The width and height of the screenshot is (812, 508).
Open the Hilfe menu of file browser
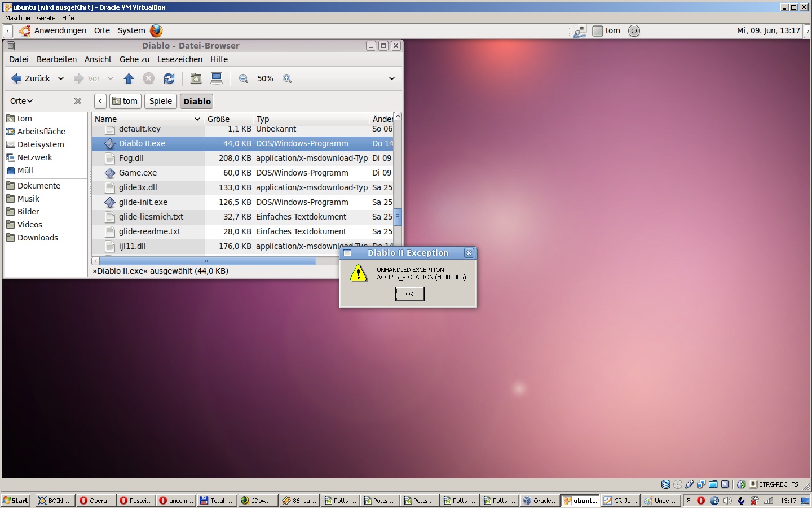click(219, 59)
